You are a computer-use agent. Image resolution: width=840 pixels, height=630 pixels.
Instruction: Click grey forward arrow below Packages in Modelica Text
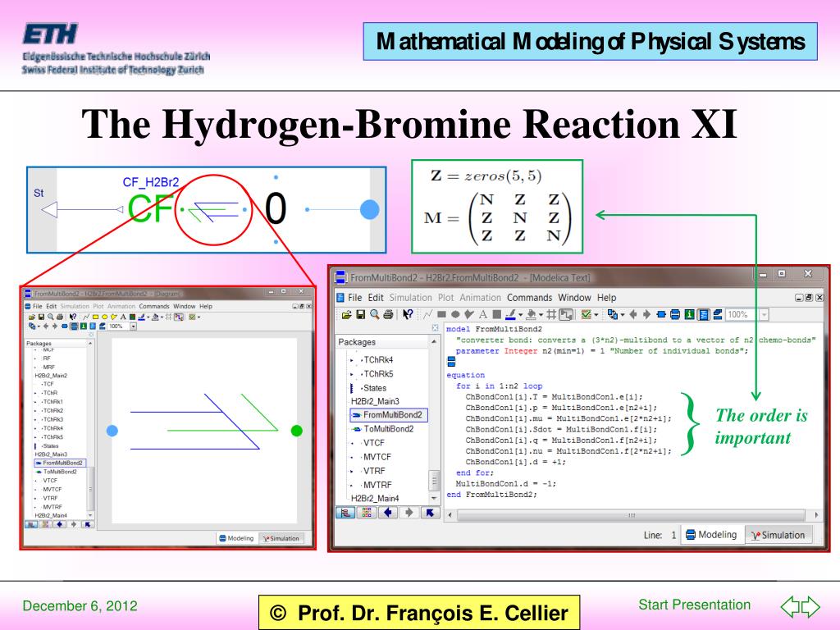coord(409,513)
